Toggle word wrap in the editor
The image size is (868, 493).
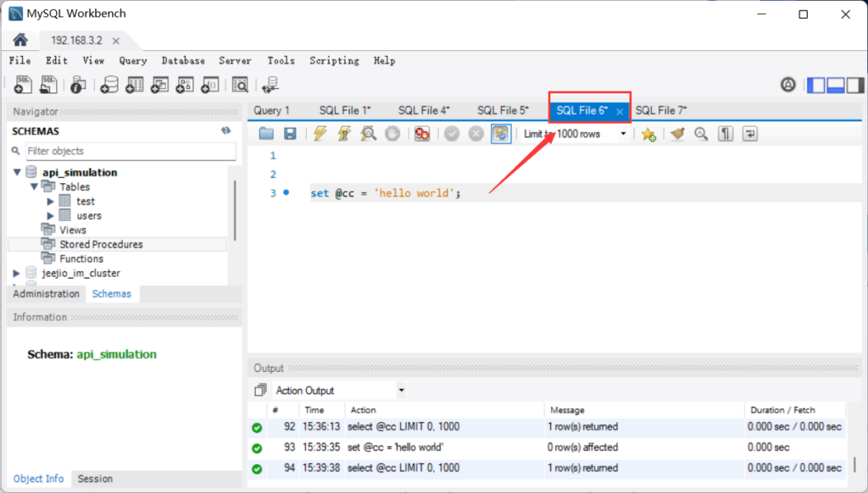tap(750, 134)
